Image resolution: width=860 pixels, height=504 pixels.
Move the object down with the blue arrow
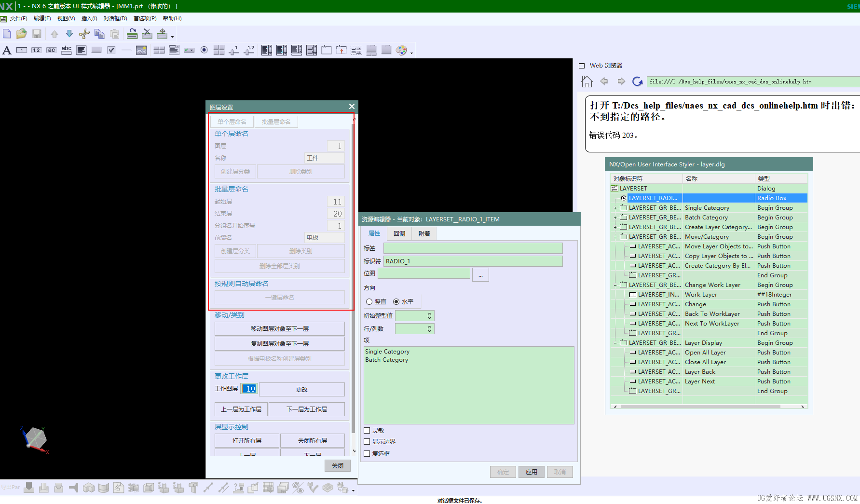(x=69, y=34)
